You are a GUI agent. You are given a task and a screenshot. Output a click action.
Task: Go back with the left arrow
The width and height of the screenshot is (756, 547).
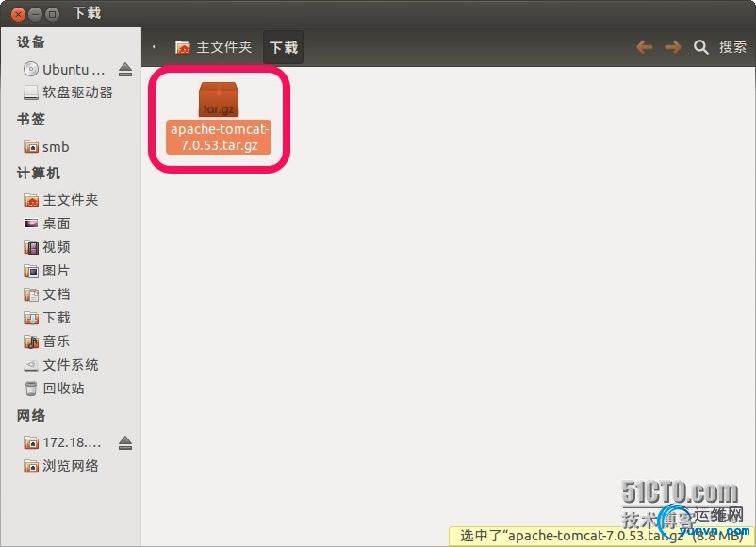click(x=645, y=47)
